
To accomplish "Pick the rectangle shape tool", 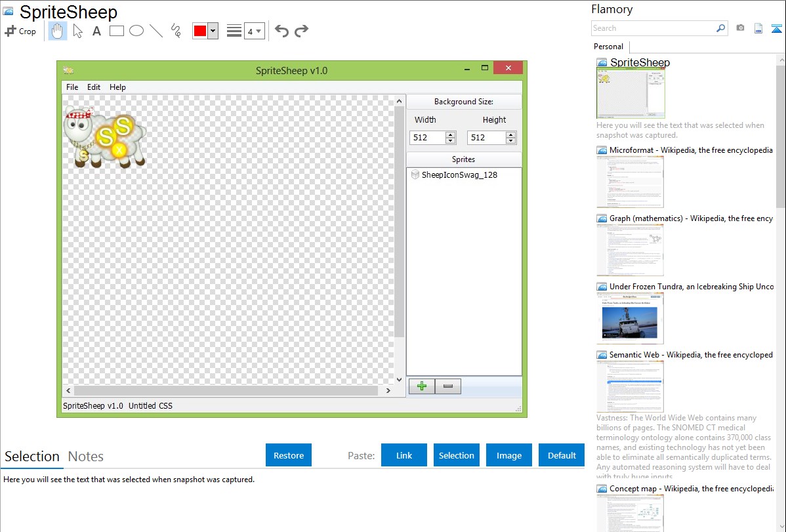I will 117,31.
